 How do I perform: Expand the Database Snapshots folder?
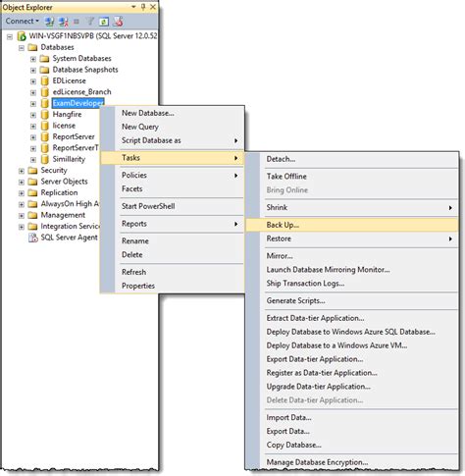click(33, 70)
